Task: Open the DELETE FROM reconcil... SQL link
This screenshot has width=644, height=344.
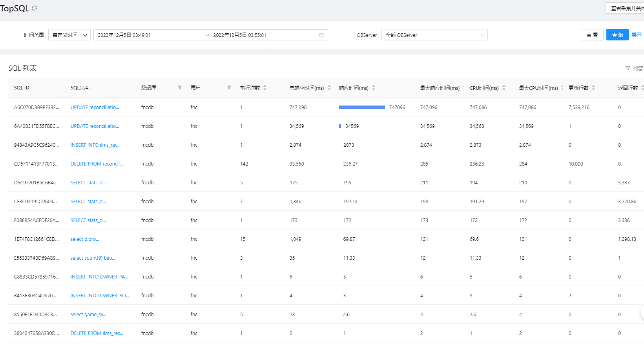Action: tap(97, 164)
